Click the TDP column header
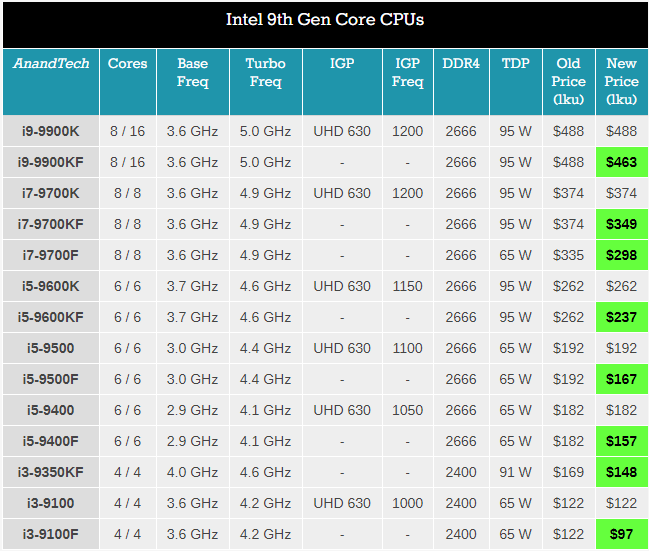 (516, 82)
